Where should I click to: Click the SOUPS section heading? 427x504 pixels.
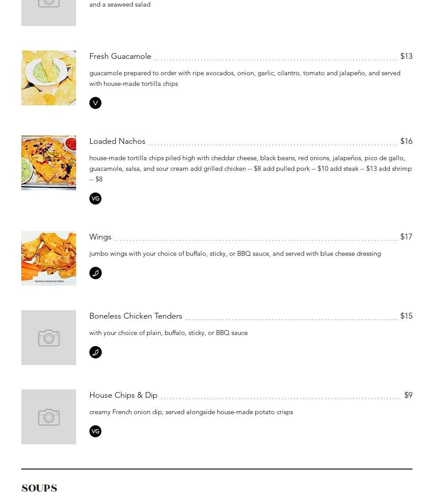(39, 488)
